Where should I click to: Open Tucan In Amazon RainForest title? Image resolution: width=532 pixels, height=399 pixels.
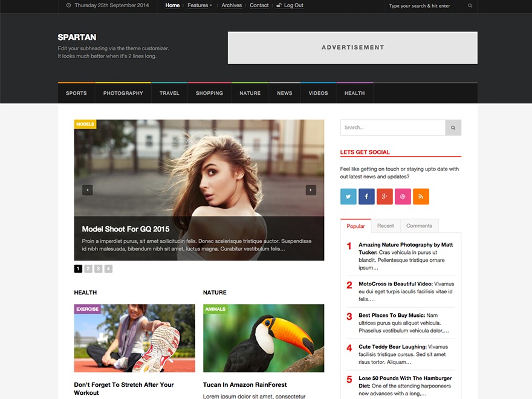(x=245, y=384)
